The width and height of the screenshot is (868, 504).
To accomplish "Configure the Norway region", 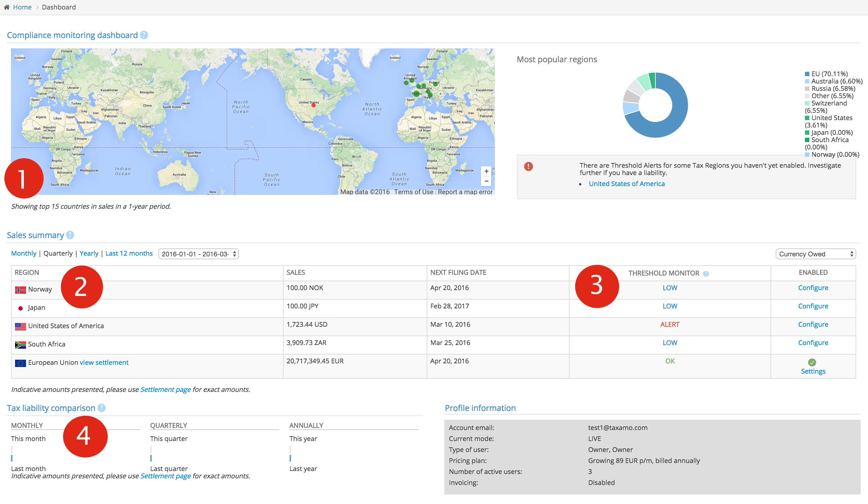I will coord(813,288).
